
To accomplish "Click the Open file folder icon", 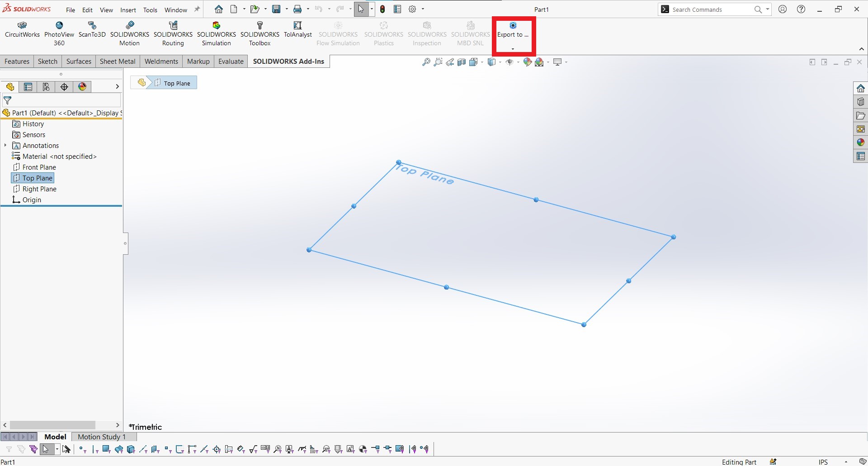I will (255, 9).
